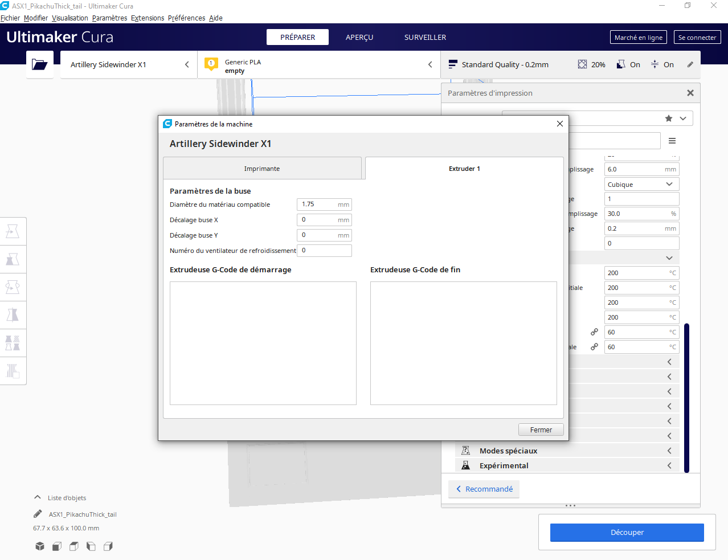Open file with the folder icon
This screenshot has height=560, width=728.
[x=40, y=64]
